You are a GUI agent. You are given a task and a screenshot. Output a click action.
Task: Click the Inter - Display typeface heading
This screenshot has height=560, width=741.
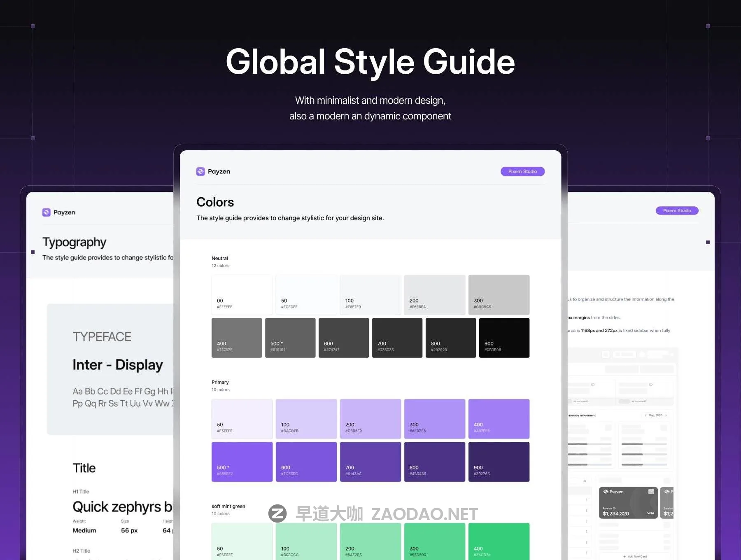pos(118,365)
